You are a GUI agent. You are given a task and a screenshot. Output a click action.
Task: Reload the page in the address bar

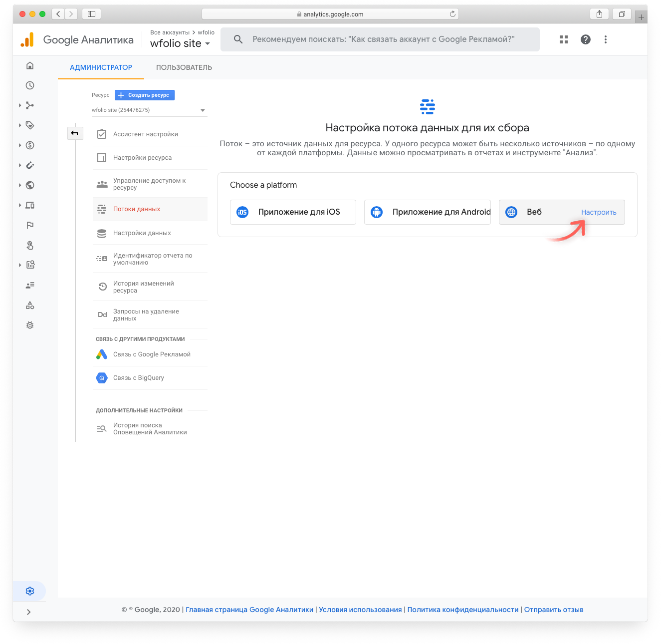[x=452, y=14]
